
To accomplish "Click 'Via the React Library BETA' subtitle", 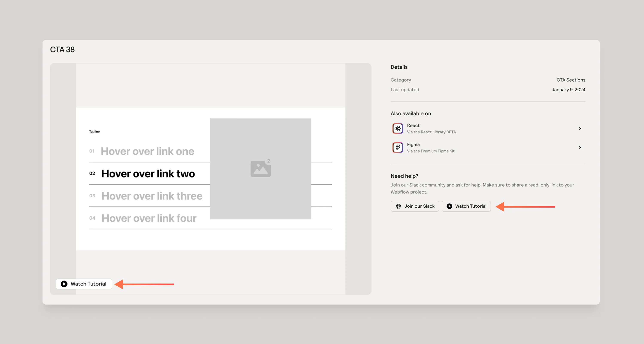I will click(431, 132).
